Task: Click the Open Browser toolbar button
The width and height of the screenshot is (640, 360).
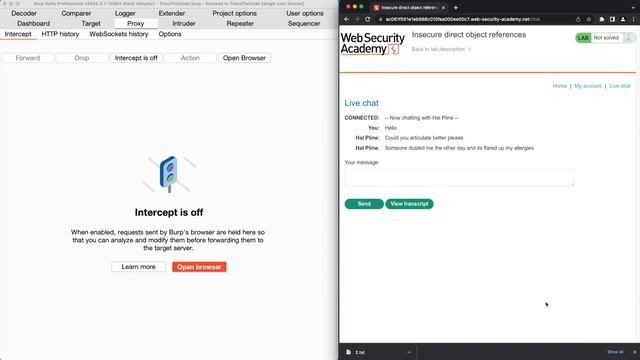Action: (244, 58)
